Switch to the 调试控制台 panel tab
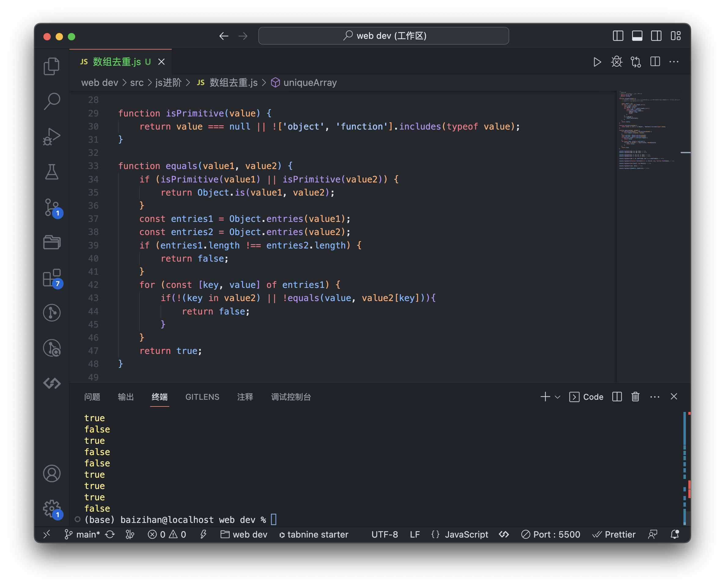Viewport: 725px width, 588px height. (291, 397)
